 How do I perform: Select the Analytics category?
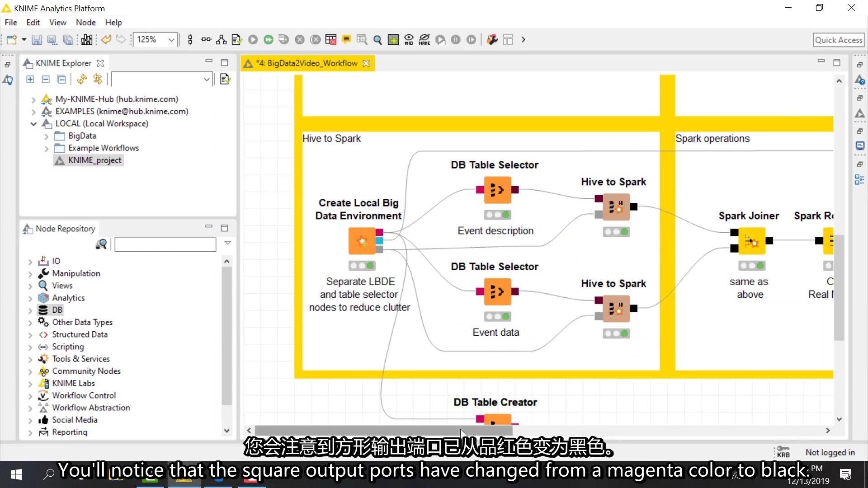pos(68,298)
